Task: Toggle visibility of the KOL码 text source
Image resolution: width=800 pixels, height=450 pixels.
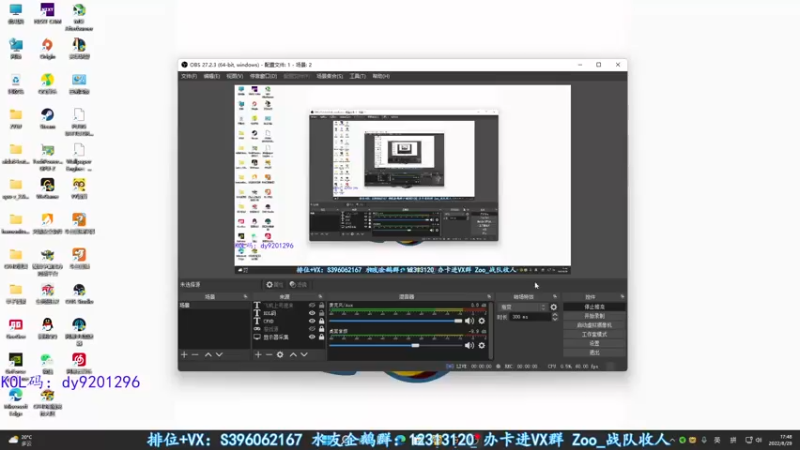Action: click(312, 313)
